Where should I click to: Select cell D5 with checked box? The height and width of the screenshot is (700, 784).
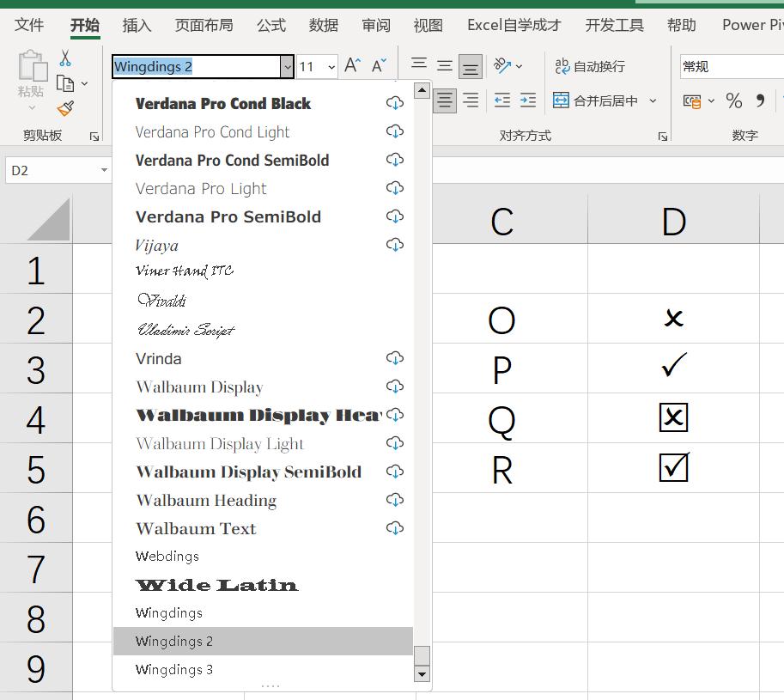[673, 468]
